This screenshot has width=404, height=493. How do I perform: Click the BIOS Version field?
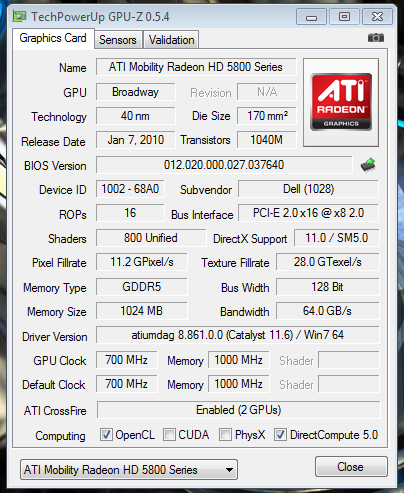click(224, 165)
